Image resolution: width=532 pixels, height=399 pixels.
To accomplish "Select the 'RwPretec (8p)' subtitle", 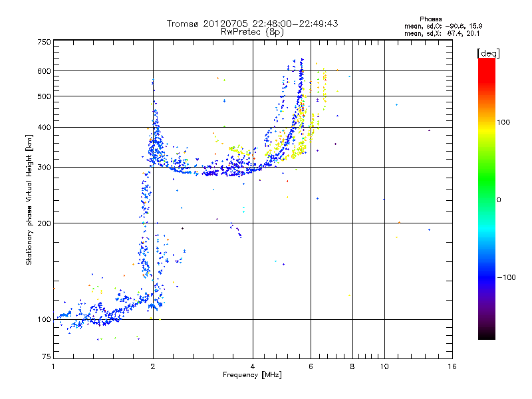I will pyautogui.click(x=252, y=32).
